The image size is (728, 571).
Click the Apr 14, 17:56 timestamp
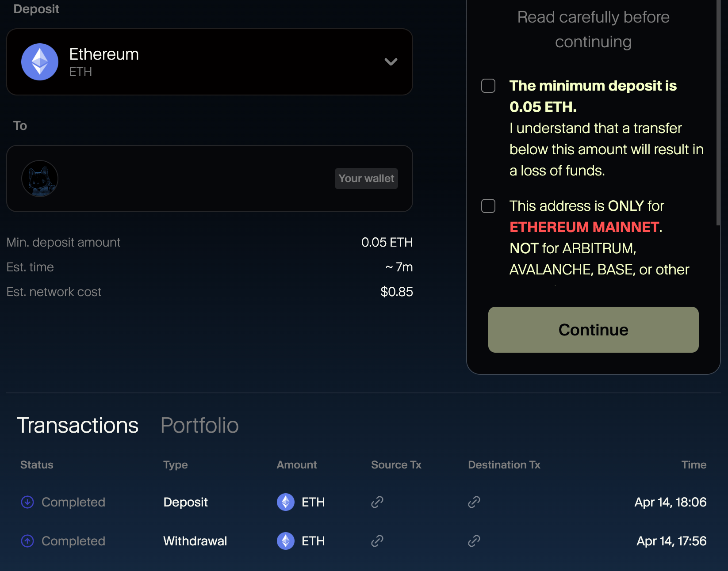point(671,541)
